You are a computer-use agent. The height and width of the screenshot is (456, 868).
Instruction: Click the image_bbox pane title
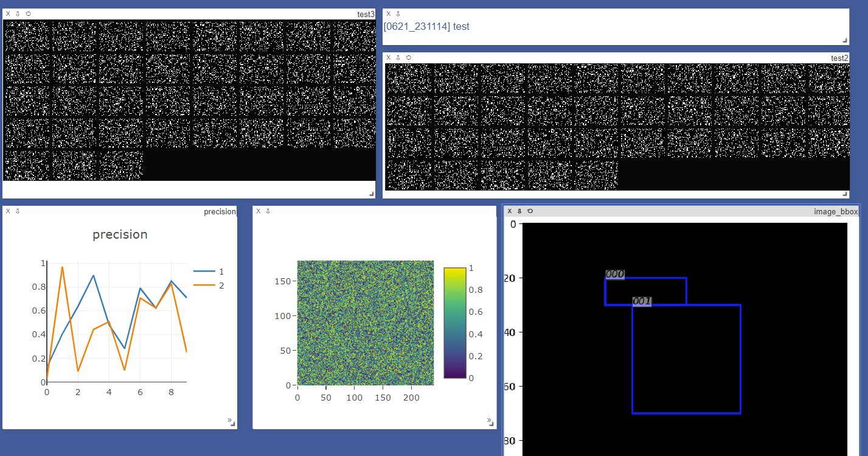point(836,211)
